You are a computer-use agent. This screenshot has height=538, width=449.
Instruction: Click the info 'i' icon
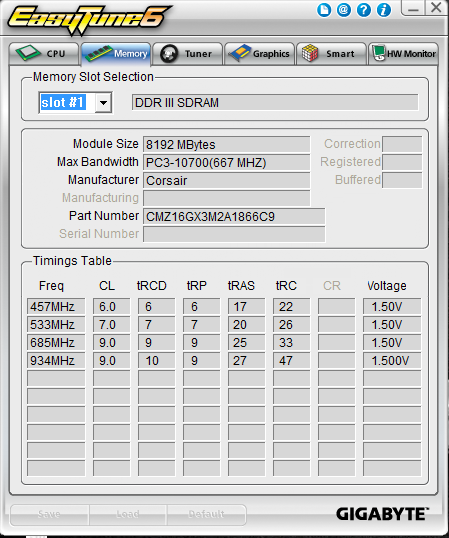click(x=383, y=10)
